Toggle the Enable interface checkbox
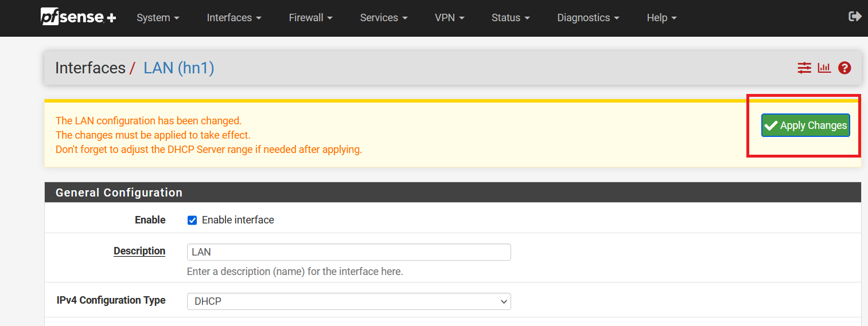This screenshot has height=326, width=868. (193, 221)
